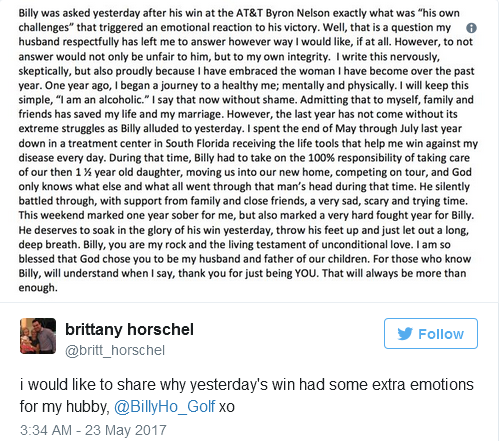Click the Twitter bird icon in Follow

[x=405, y=334]
